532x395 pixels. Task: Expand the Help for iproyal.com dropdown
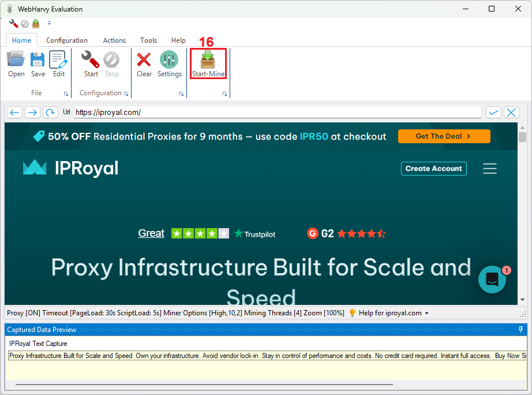pos(427,313)
